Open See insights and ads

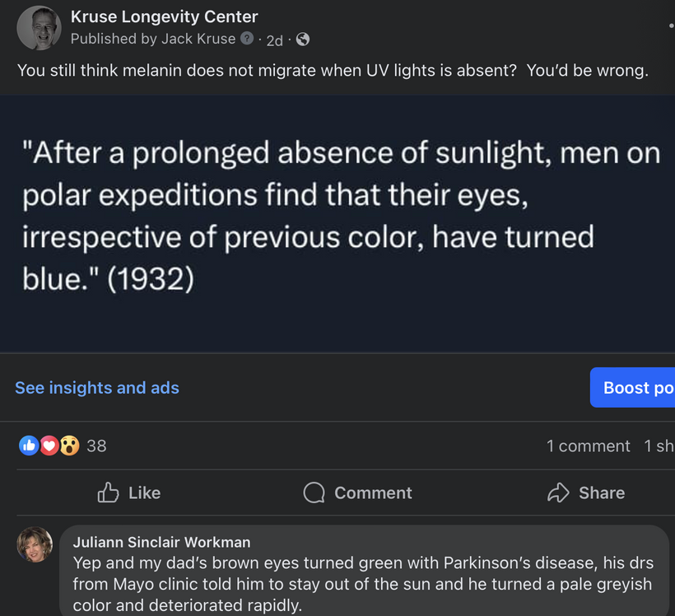pyautogui.click(x=97, y=388)
